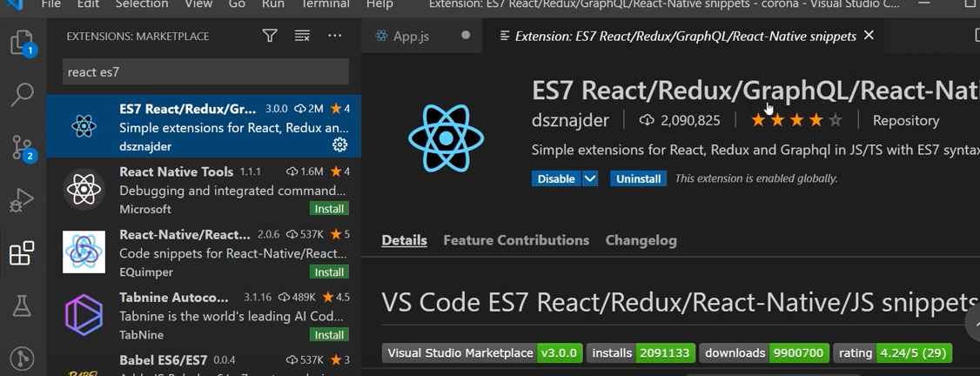The width and height of the screenshot is (980, 376).
Task: Click the installs 2091133 badge
Action: click(x=641, y=352)
